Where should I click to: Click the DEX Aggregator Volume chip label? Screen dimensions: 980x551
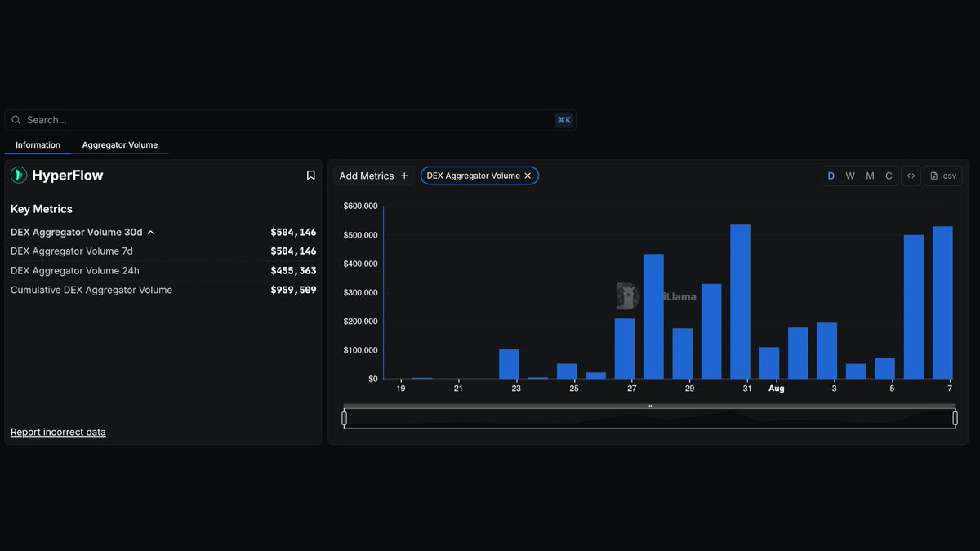pos(473,176)
